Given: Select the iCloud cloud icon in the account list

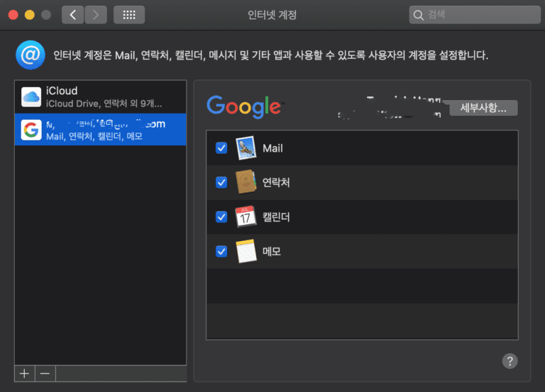Looking at the screenshot, I should click(x=31, y=97).
